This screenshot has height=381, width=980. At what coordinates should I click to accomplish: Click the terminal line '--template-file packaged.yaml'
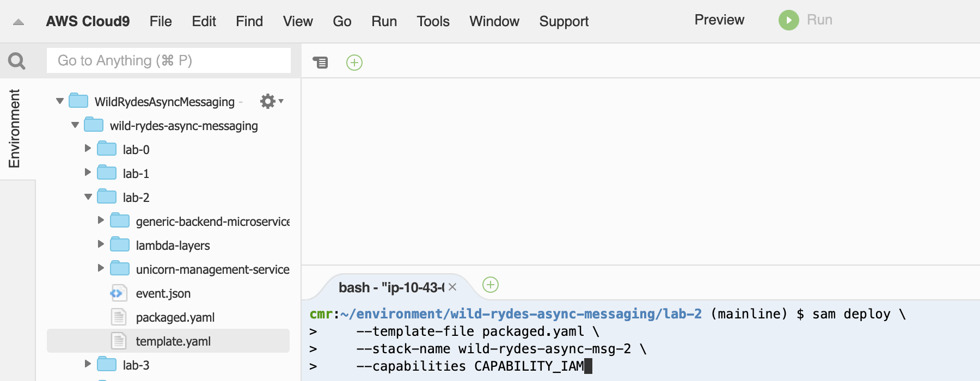[x=470, y=331]
